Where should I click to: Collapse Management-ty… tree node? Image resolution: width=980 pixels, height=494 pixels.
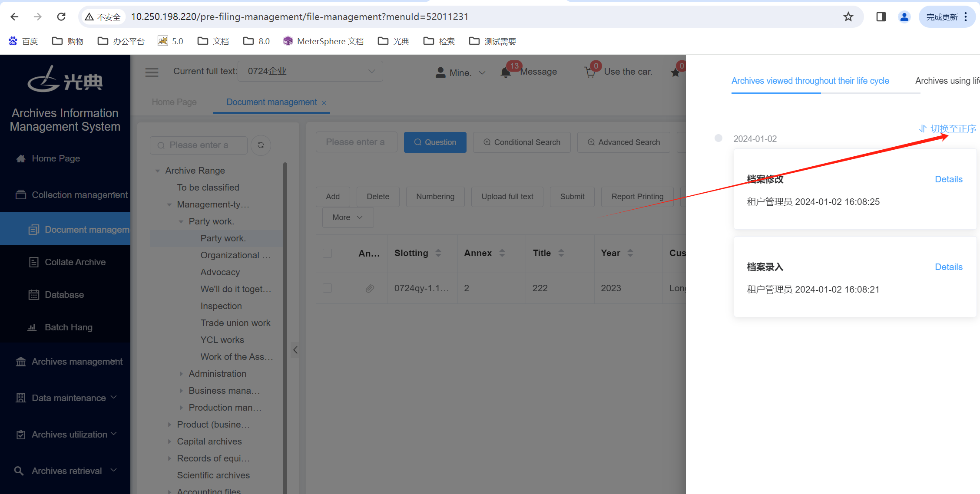(169, 204)
